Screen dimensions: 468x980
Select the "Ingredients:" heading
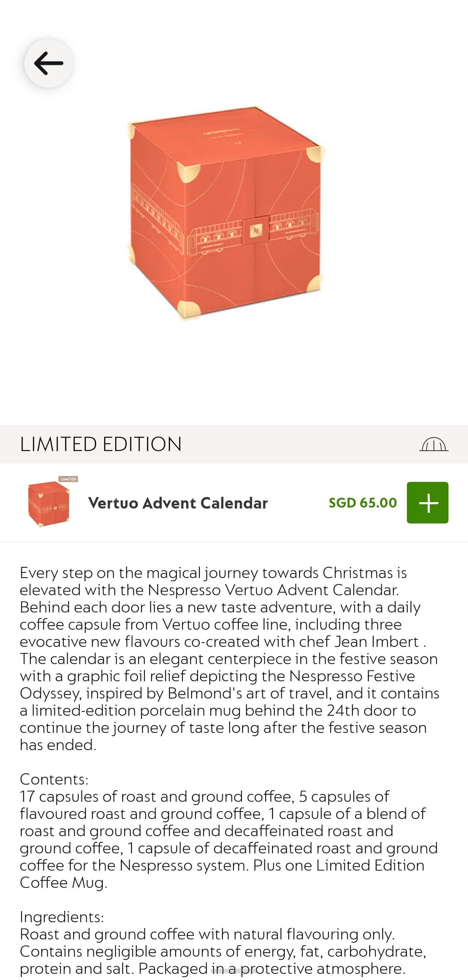coord(62,917)
